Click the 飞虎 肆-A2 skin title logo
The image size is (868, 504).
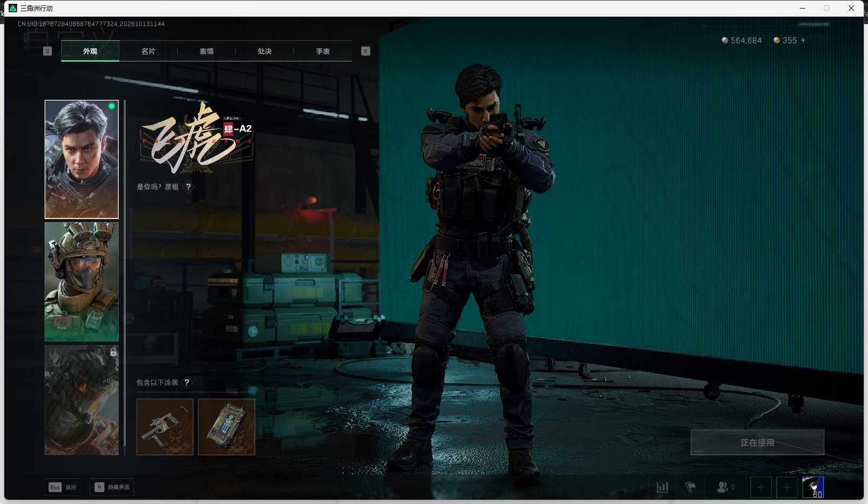[196, 138]
